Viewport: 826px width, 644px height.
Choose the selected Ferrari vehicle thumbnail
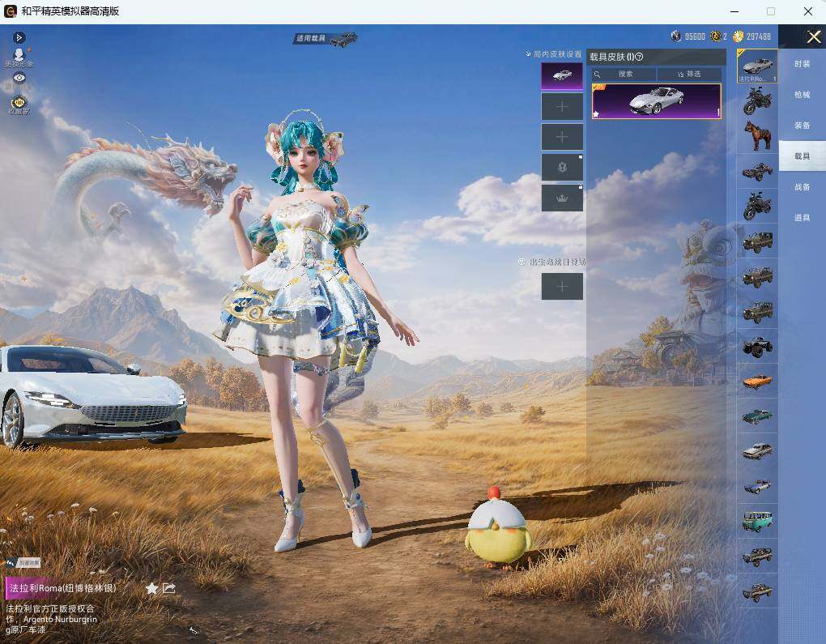757,66
